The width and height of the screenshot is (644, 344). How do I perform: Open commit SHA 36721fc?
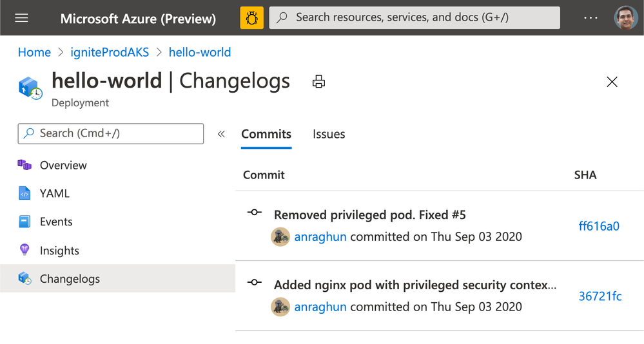(x=600, y=296)
